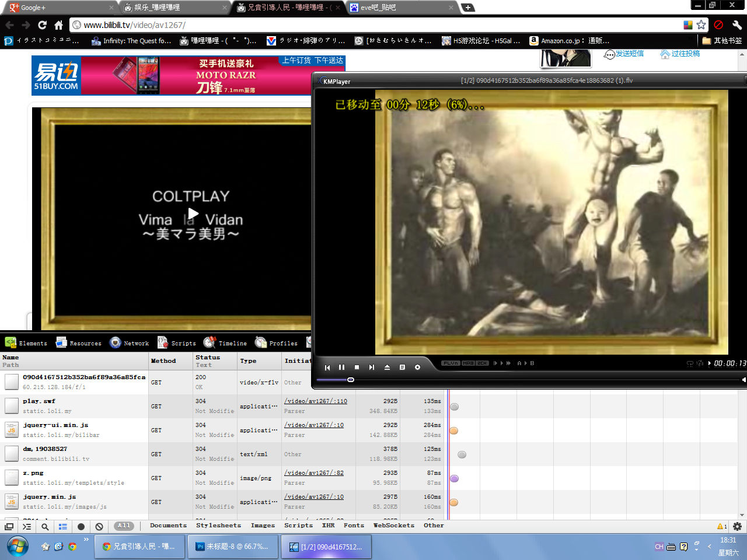Filter network requests by XHR
747x560 pixels.
[x=329, y=526]
